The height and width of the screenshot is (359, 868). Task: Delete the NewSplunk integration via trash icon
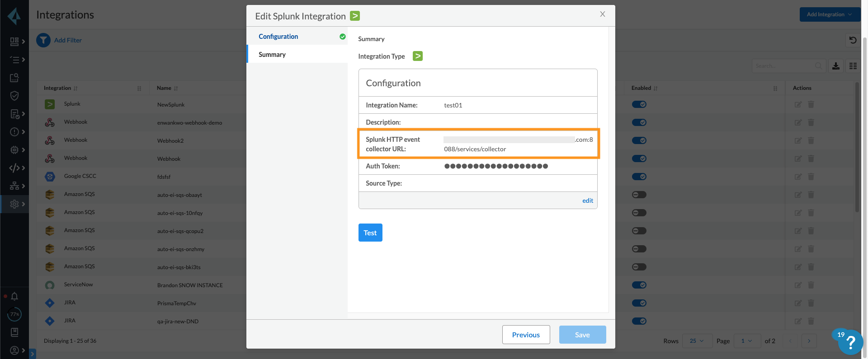(x=811, y=104)
